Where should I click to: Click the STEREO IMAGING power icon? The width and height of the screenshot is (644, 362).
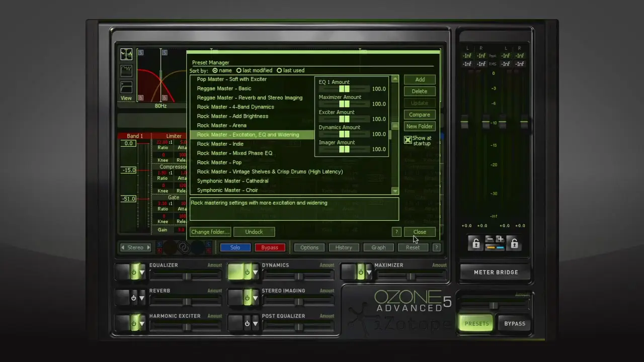(247, 298)
